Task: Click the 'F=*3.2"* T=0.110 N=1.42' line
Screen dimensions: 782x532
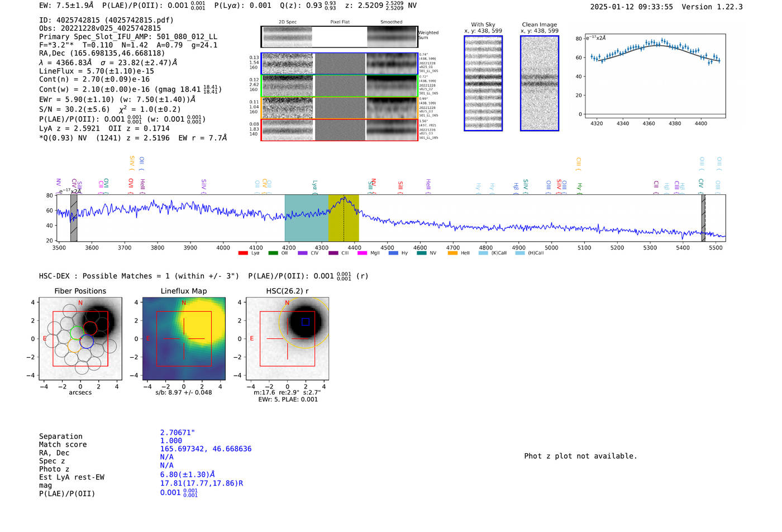Action: pos(94,45)
